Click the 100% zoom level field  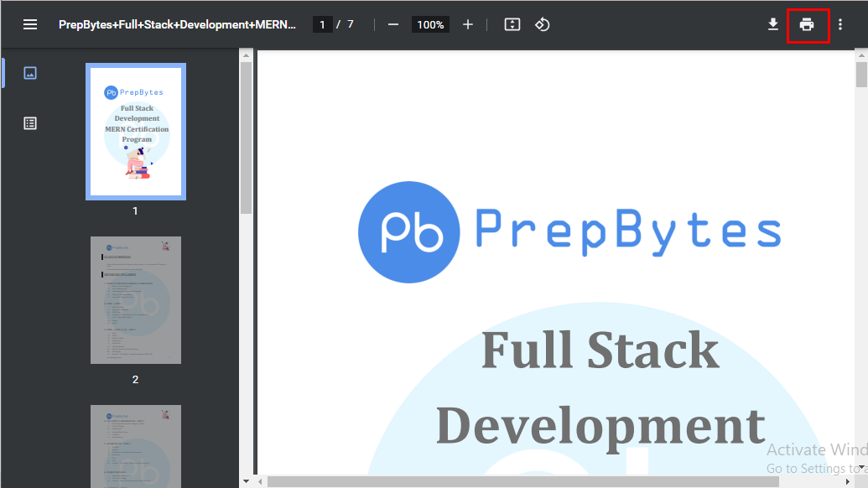[x=430, y=24]
